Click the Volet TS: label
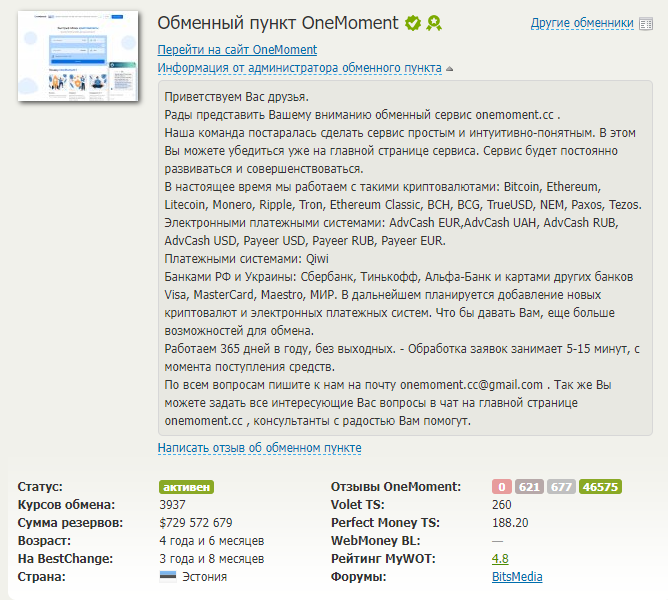 coord(357,505)
